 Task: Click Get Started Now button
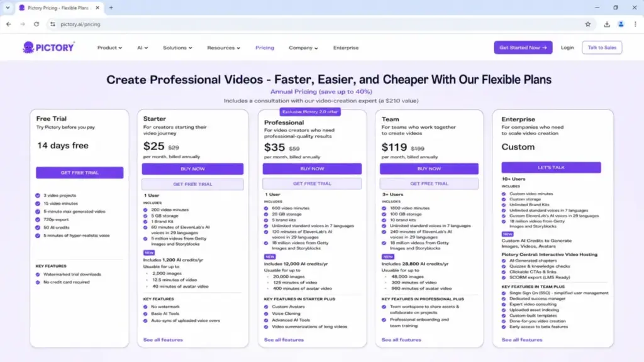523,48
